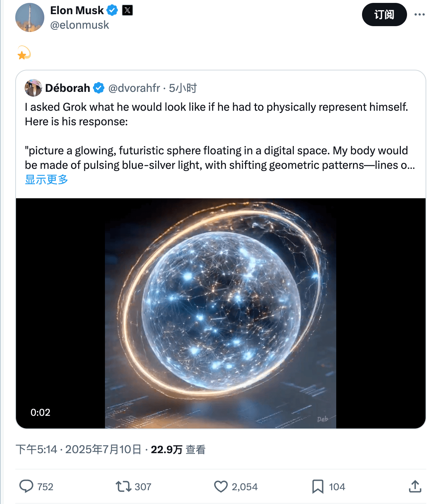Click the share upload icon
The width and height of the screenshot is (435, 504).
(x=415, y=486)
